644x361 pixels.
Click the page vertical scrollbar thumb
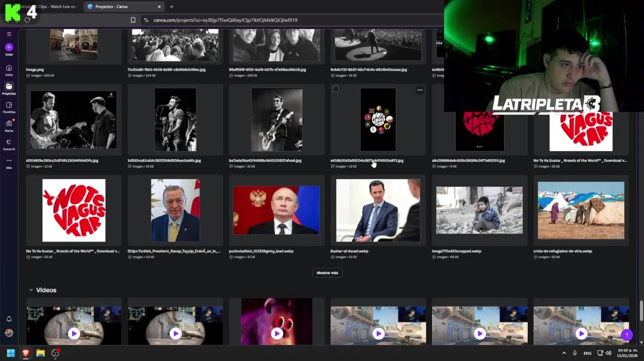pyautogui.click(x=641, y=311)
